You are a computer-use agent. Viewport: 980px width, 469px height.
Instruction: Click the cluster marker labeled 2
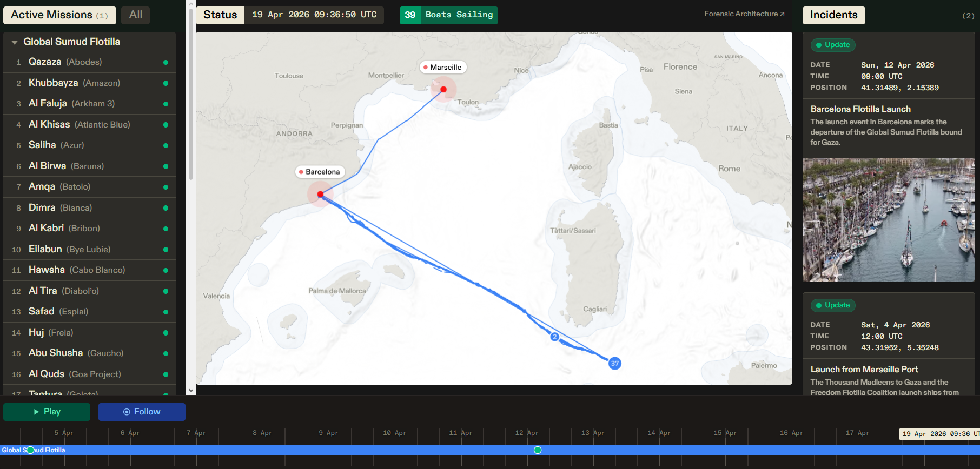(554, 337)
